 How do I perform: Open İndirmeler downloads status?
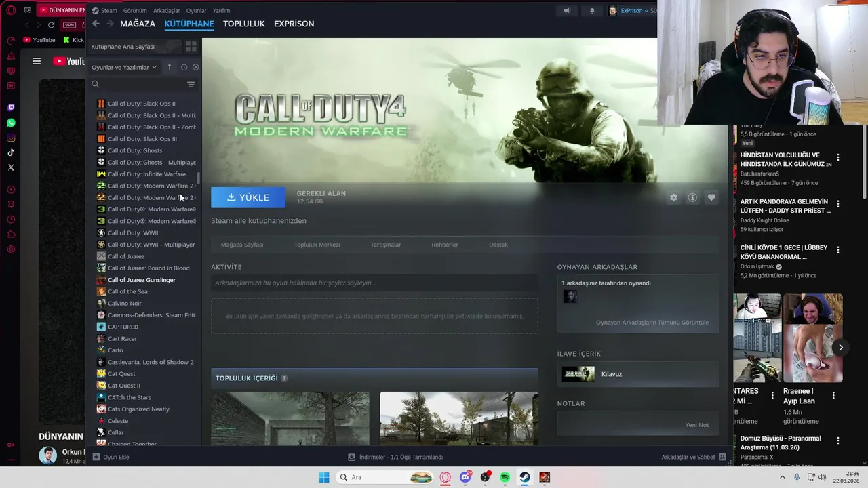[x=395, y=457]
